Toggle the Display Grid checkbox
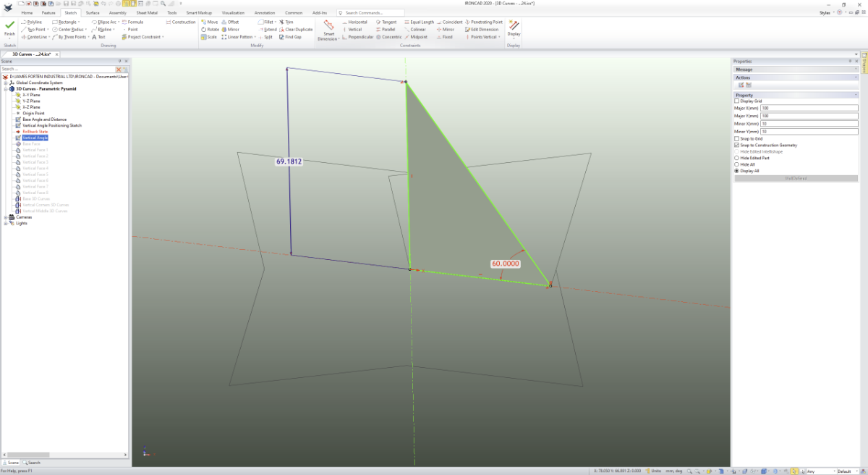The width and height of the screenshot is (868, 475). click(x=737, y=101)
